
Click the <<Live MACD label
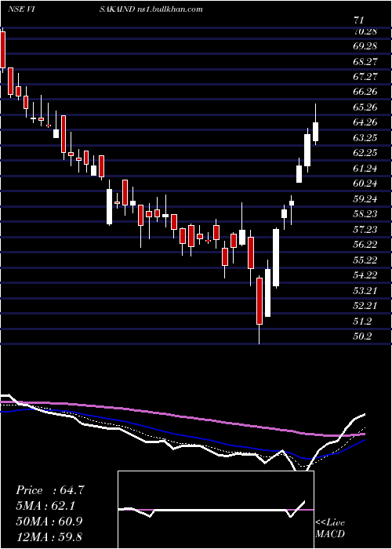(x=330, y=528)
